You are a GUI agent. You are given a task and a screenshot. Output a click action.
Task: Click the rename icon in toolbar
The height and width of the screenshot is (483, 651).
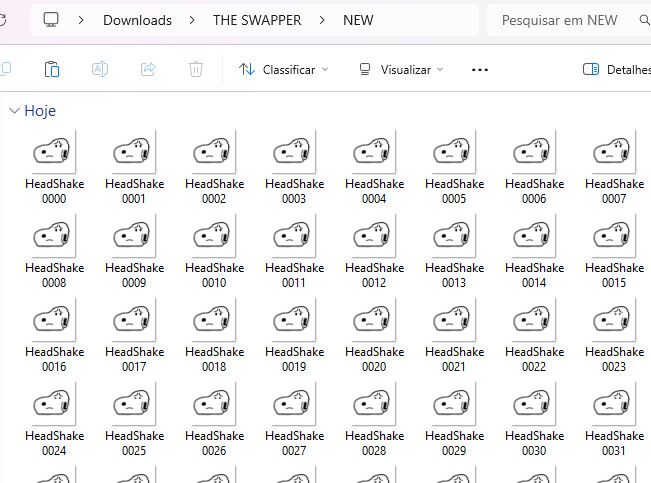click(x=100, y=69)
